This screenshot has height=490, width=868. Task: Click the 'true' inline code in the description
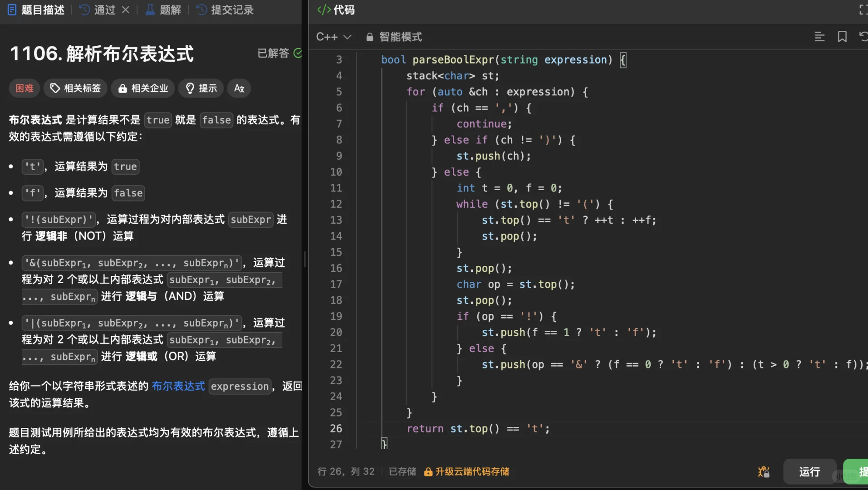coord(157,120)
